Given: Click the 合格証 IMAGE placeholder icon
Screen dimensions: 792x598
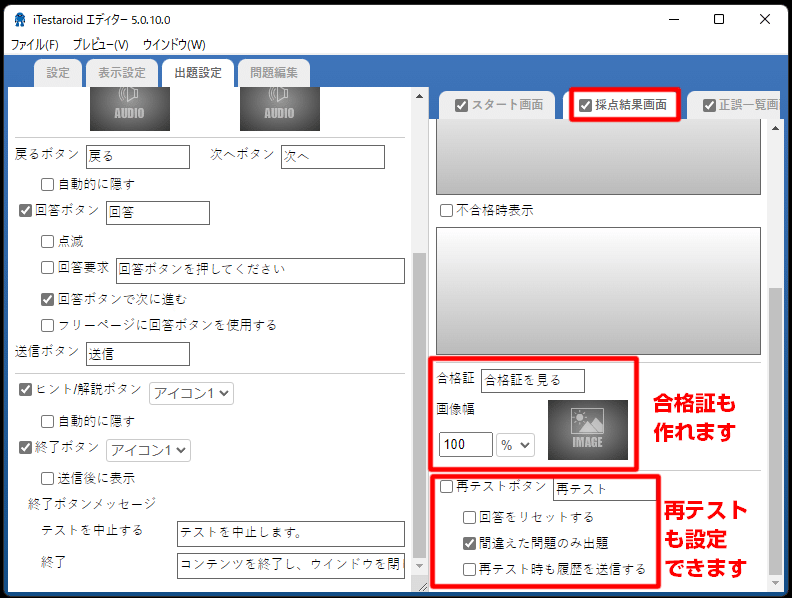Looking at the screenshot, I should [x=588, y=430].
